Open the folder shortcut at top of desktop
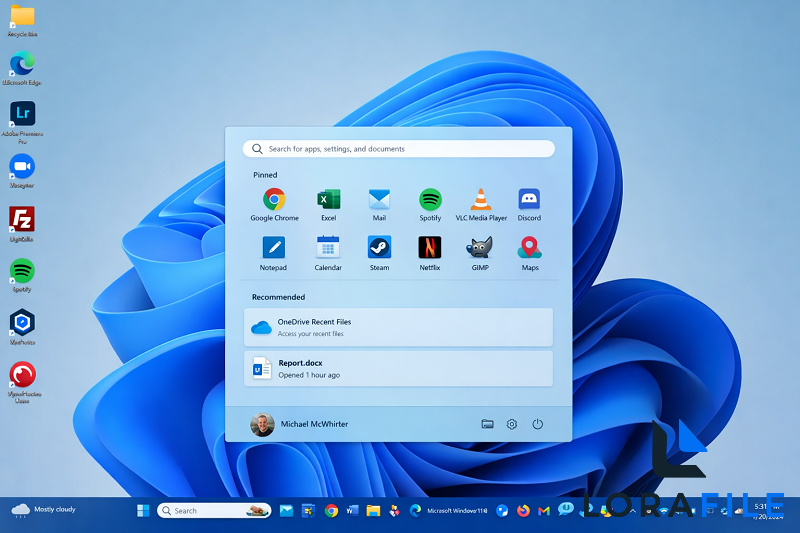The width and height of the screenshot is (800, 533). pyautogui.click(x=22, y=20)
